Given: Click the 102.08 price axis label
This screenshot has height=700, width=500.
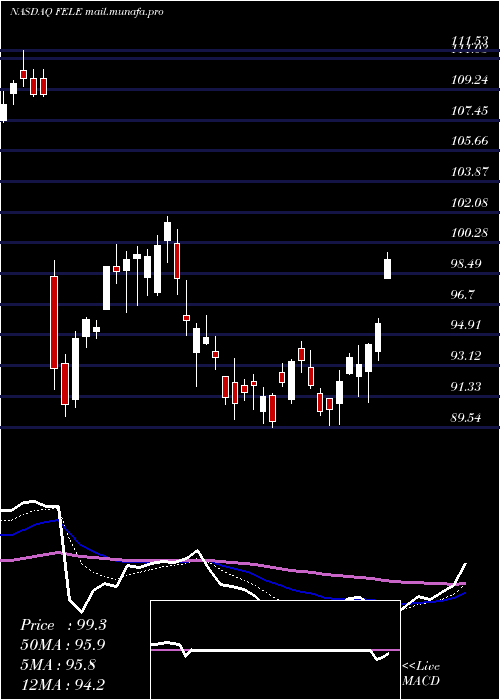Looking at the screenshot, I should [x=470, y=203].
